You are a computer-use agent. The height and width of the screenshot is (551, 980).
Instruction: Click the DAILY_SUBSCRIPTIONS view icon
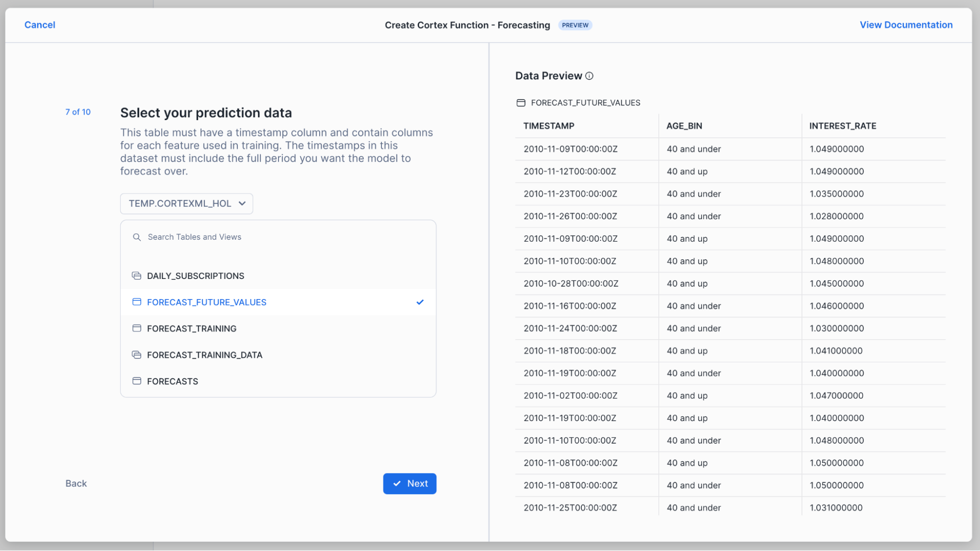point(137,275)
